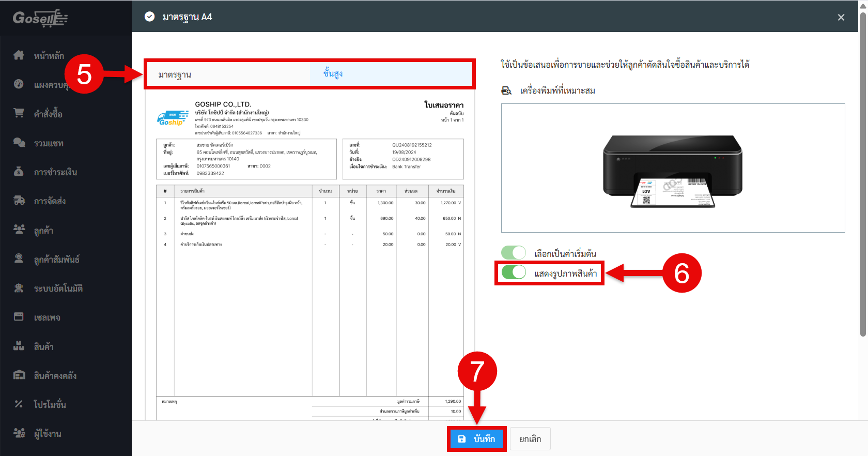Click the page window icon for เซลเพจ
Viewport: 868px width, 456px height.
(19, 316)
